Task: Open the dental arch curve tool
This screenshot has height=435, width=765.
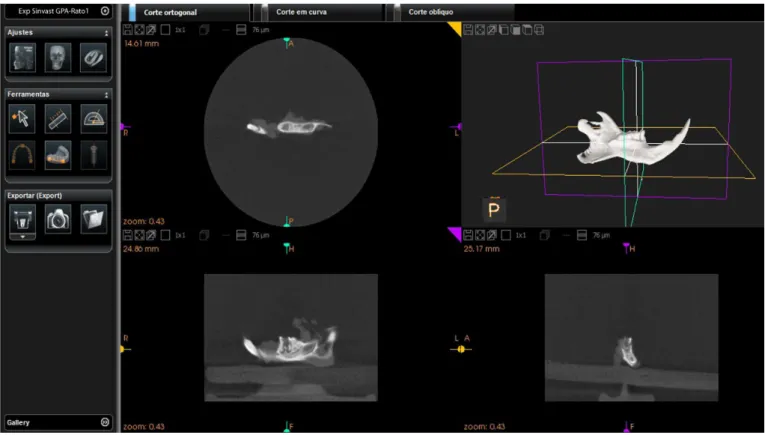Action: click(x=22, y=156)
